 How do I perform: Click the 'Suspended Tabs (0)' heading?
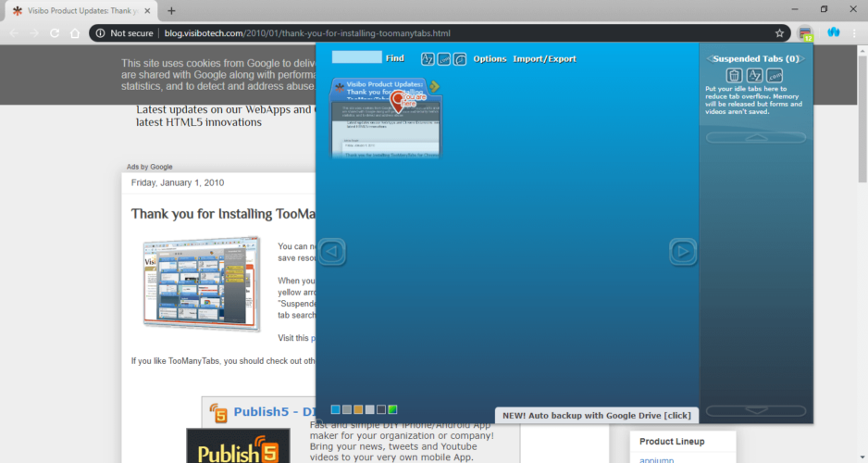click(756, 58)
